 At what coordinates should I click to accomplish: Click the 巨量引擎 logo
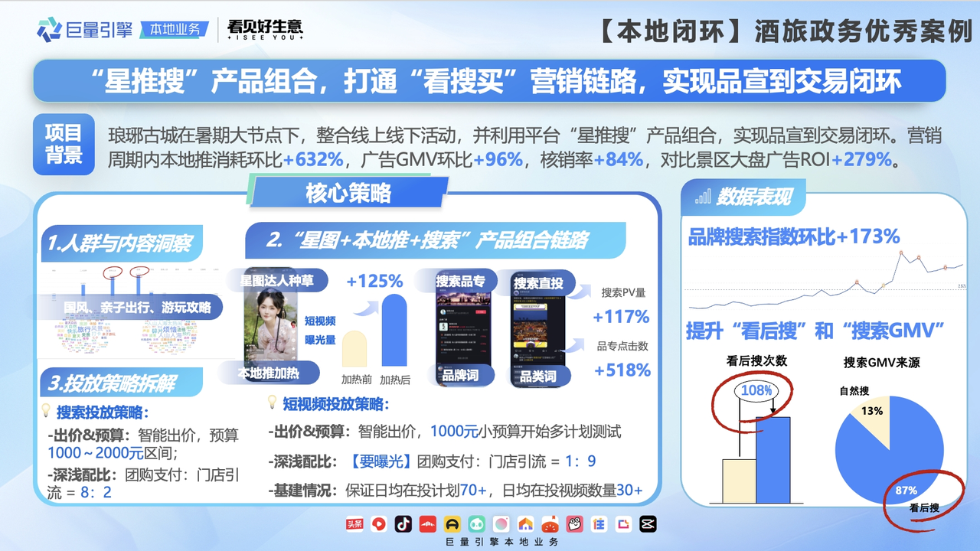point(85,30)
